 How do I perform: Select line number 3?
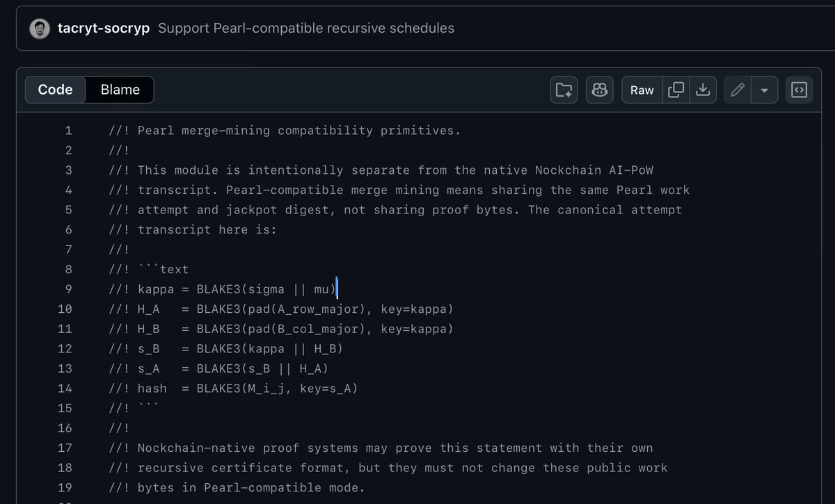(x=68, y=170)
